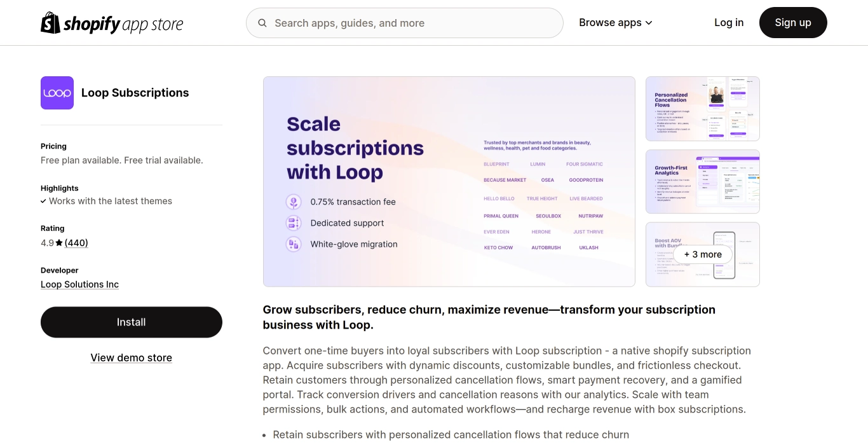Install the Loop Subscriptions app

click(x=132, y=322)
